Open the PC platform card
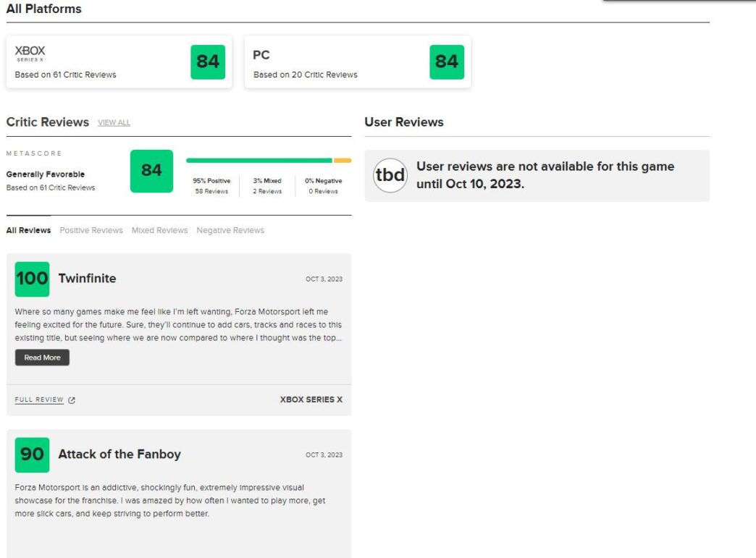Viewport: 756px width, 558px height. pos(358,62)
